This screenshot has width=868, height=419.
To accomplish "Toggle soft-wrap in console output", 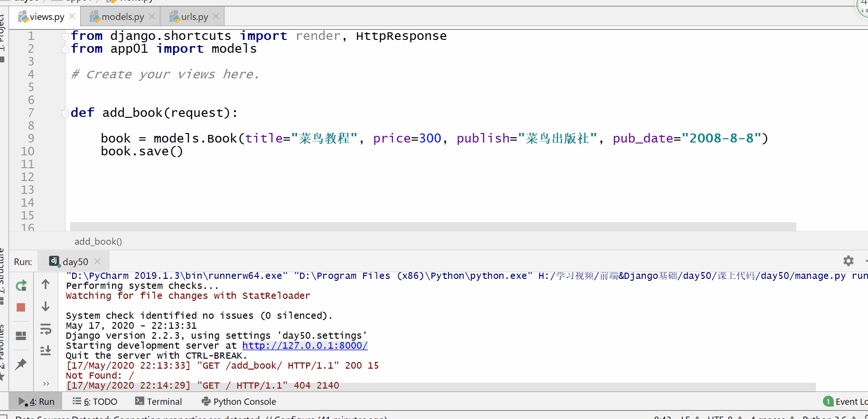I will click(46, 329).
